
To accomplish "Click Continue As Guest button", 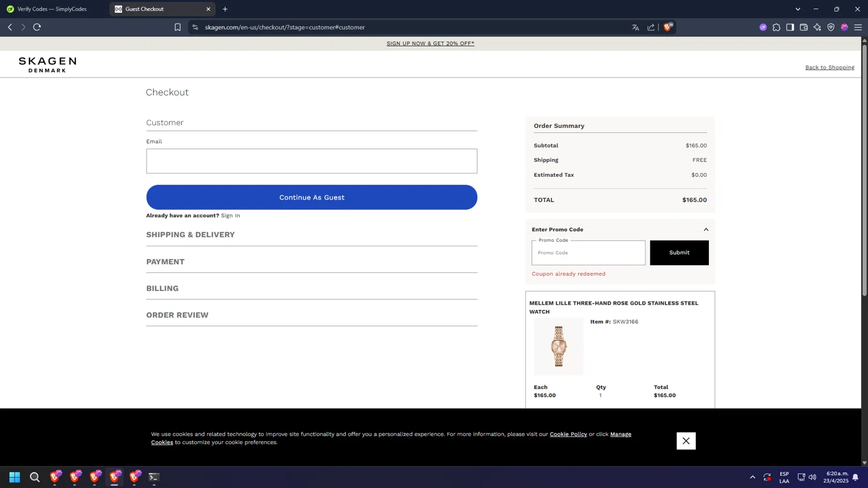I will coord(312,197).
